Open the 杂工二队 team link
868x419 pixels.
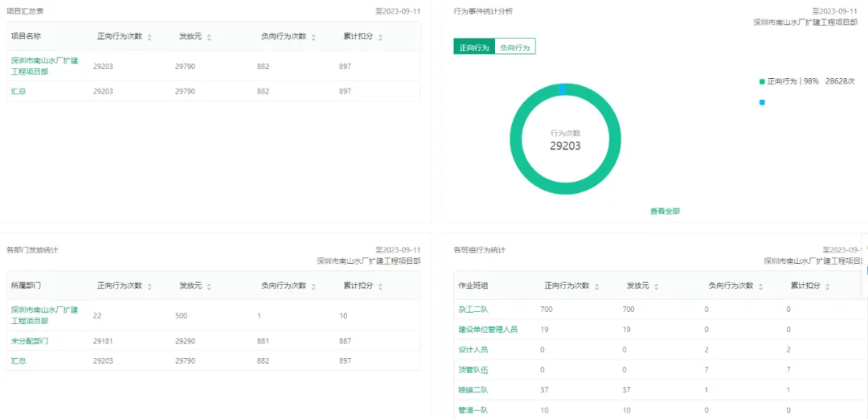[473, 310]
